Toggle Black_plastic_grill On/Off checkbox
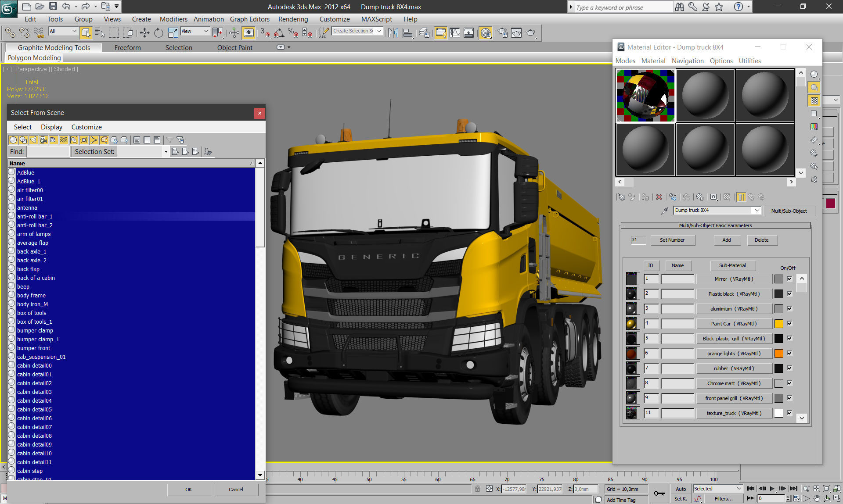 [789, 338]
